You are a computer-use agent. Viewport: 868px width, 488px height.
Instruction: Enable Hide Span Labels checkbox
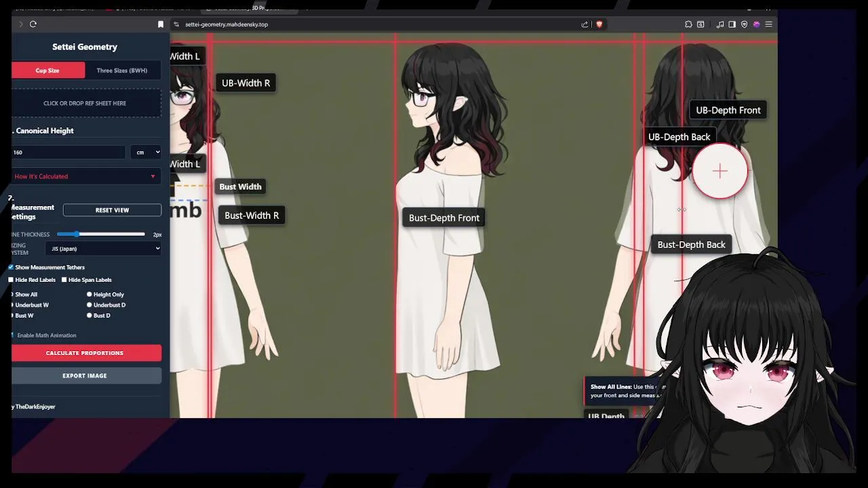(64, 280)
